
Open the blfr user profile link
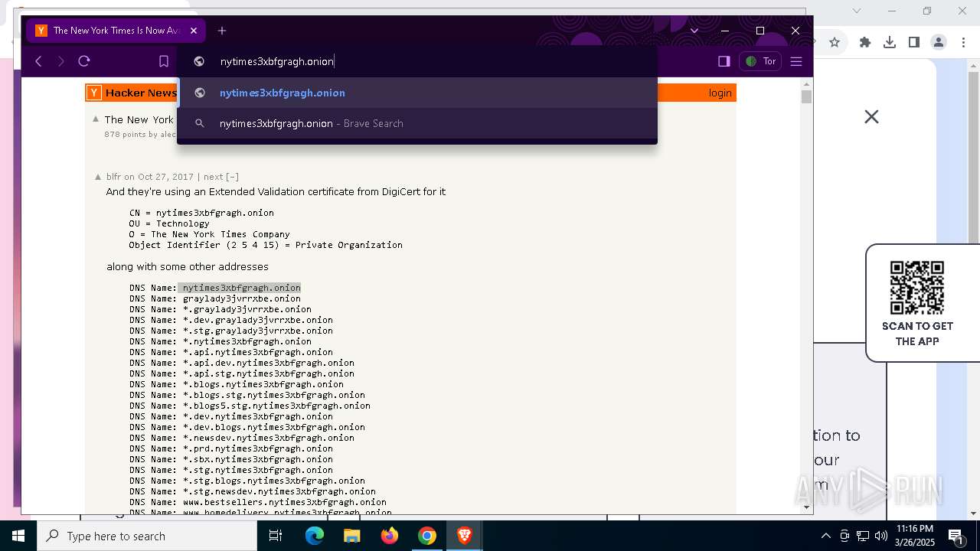click(x=113, y=177)
